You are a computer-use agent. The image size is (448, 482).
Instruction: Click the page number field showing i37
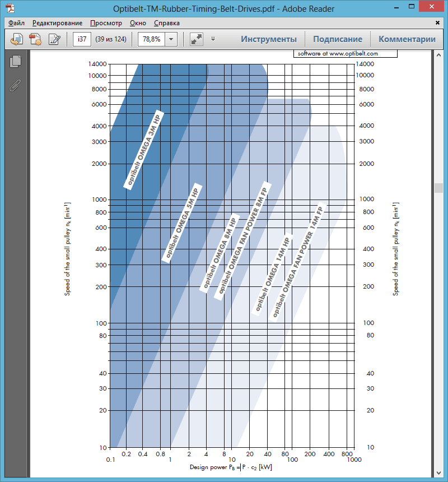coord(82,39)
